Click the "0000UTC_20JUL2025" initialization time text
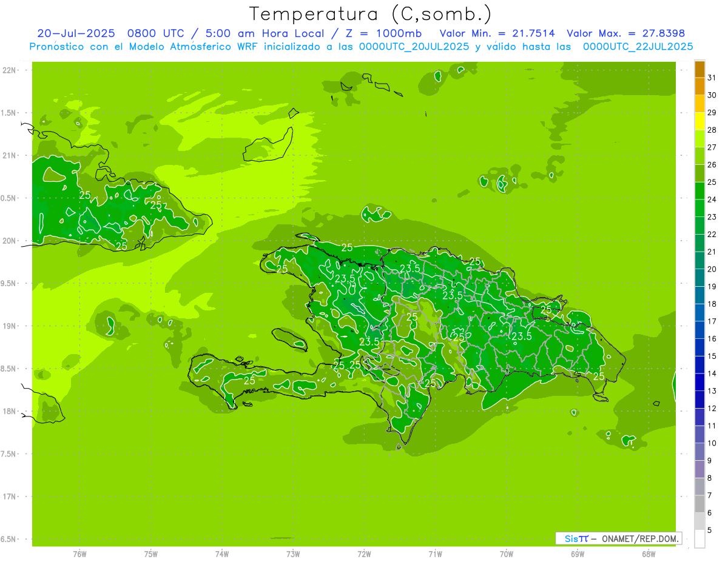Viewport: 728px width, 562px height. [414, 46]
